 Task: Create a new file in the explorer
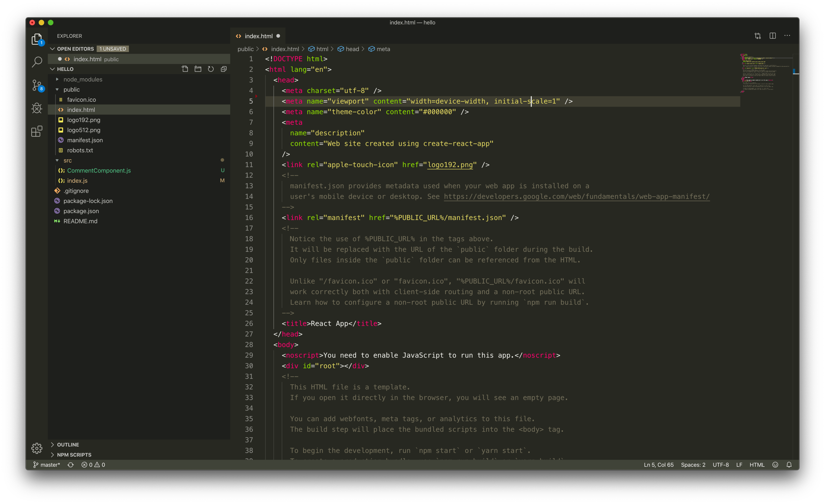(x=185, y=69)
